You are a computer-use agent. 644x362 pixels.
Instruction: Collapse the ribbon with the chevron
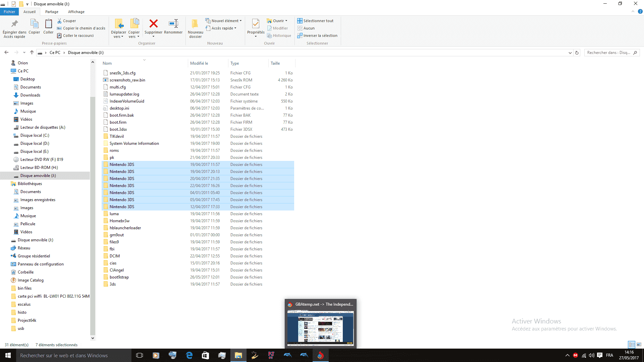pos(633,11)
